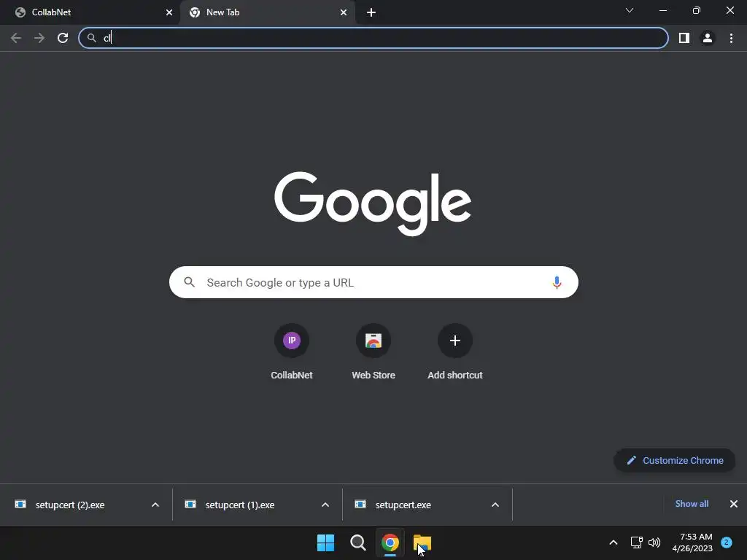Click the Chrome taskbar icon
Viewport: 747px width, 560px height.
click(x=390, y=542)
